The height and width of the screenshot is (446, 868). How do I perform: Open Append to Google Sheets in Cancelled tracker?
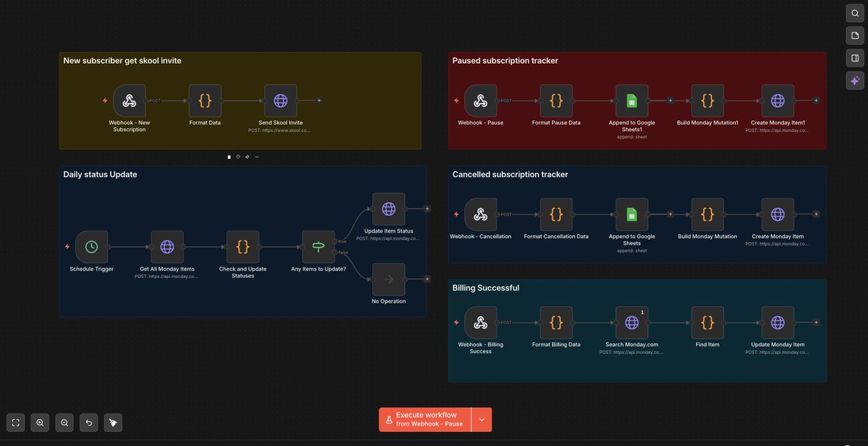631,214
